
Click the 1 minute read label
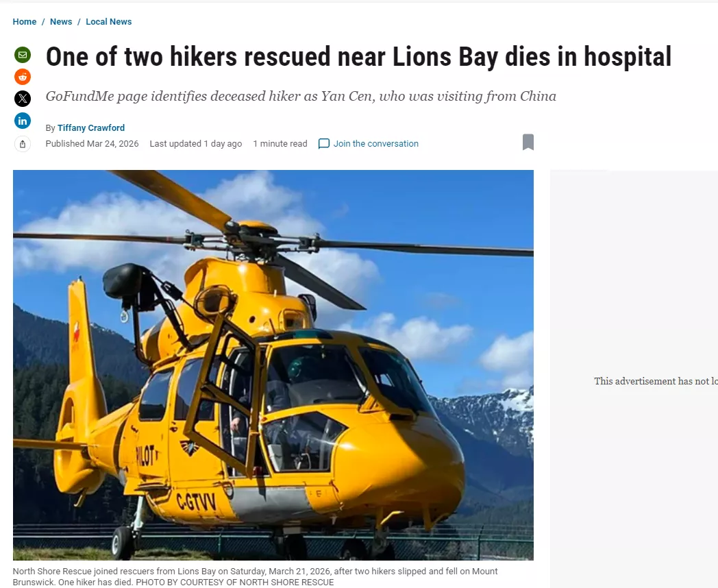tap(280, 144)
